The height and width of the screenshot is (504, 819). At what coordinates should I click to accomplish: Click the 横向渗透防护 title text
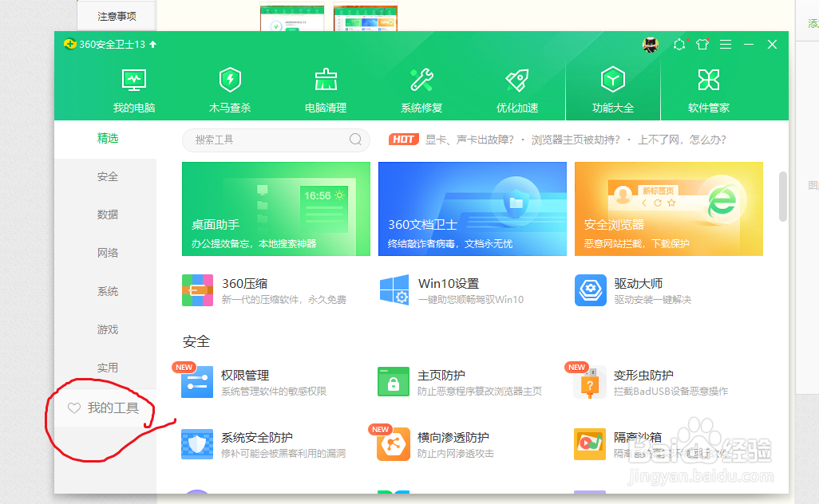click(453, 437)
